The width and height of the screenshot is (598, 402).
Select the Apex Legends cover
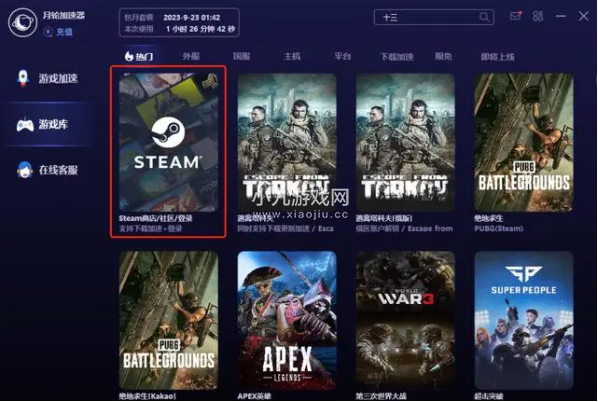287,320
